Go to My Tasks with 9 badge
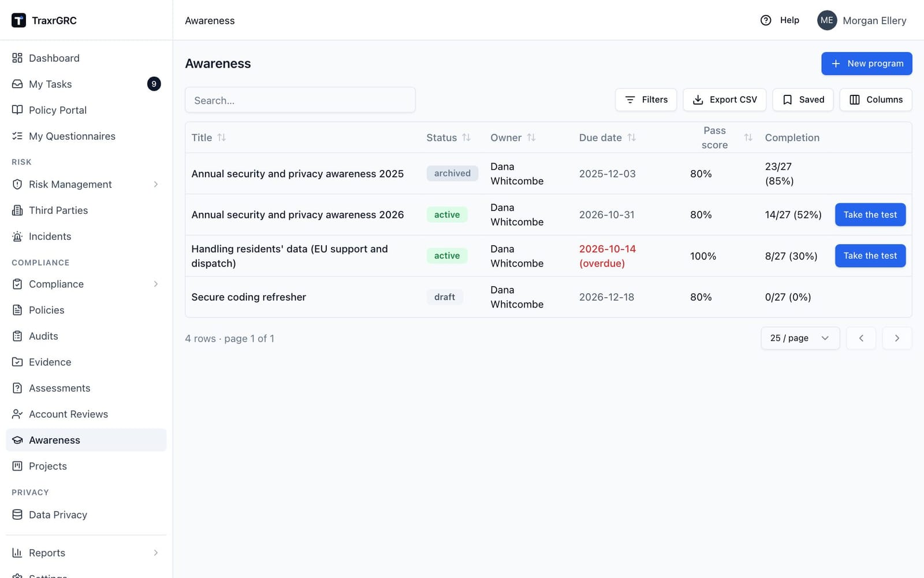Viewport: 924px width, 578px height. (x=86, y=84)
